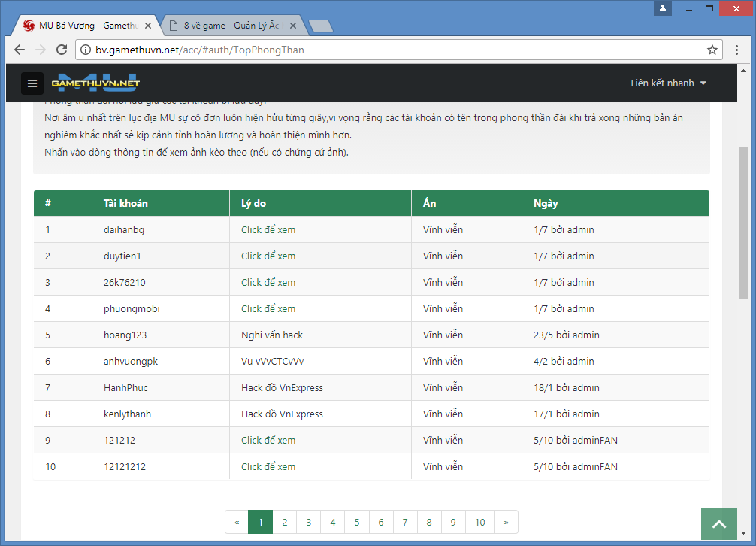Close the MU Bá Vương tab
756x546 pixels.
coord(148,26)
